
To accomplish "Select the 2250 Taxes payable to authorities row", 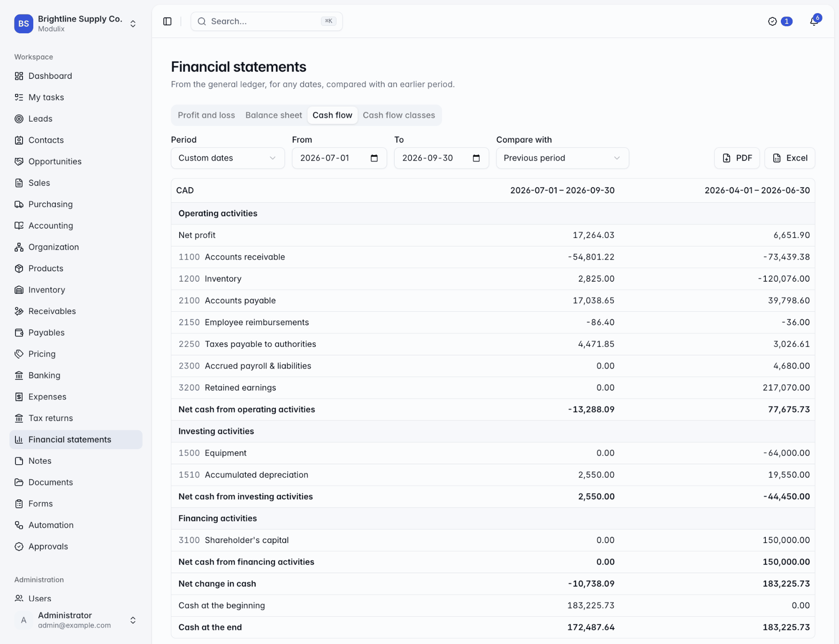I will pos(493,345).
